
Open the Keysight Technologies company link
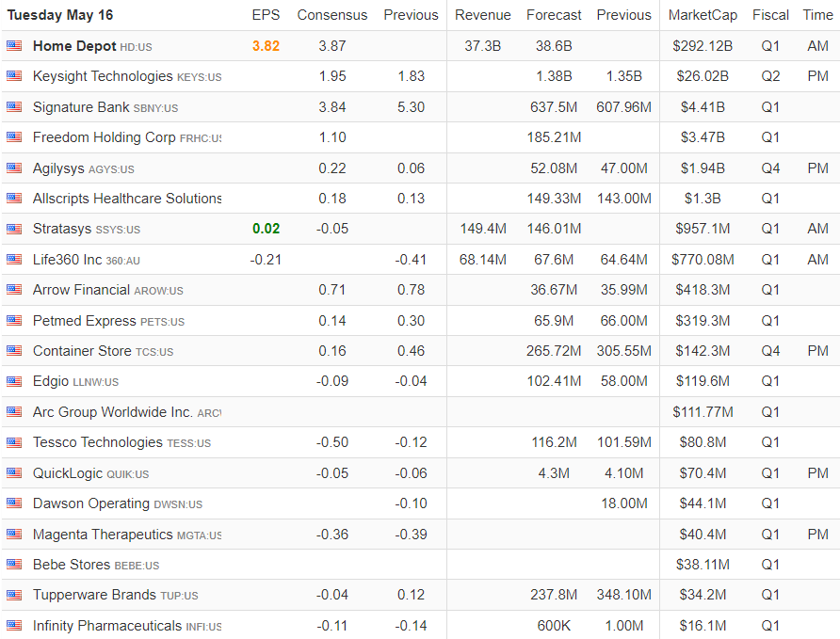point(127,76)
